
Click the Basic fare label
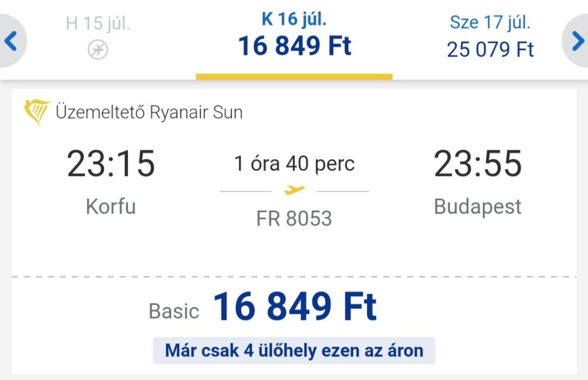click(x=174, y=311)
